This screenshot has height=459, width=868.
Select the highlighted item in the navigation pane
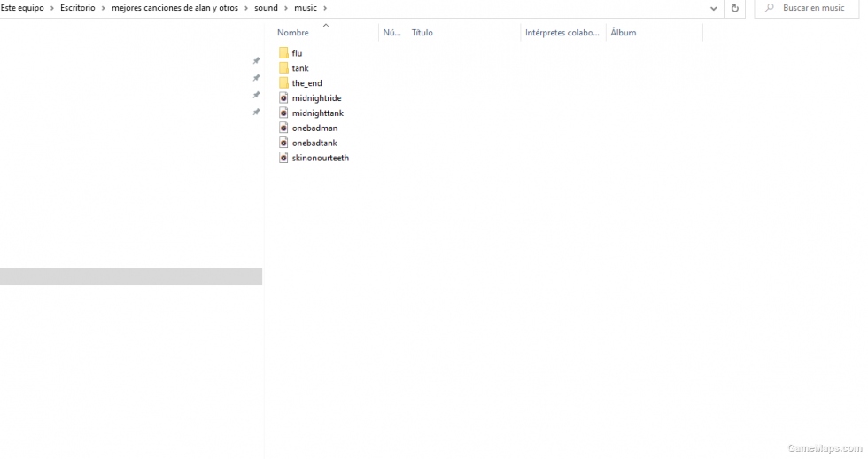point(131,276)
